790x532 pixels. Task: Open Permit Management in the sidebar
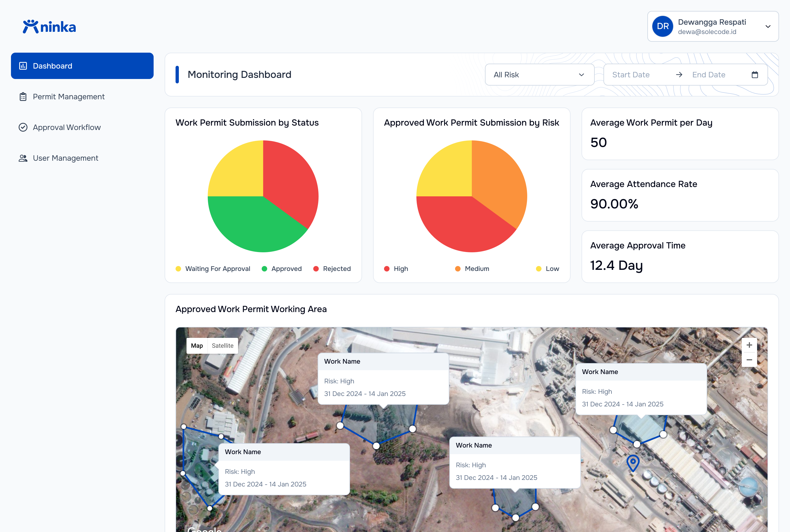pos(82,97)
